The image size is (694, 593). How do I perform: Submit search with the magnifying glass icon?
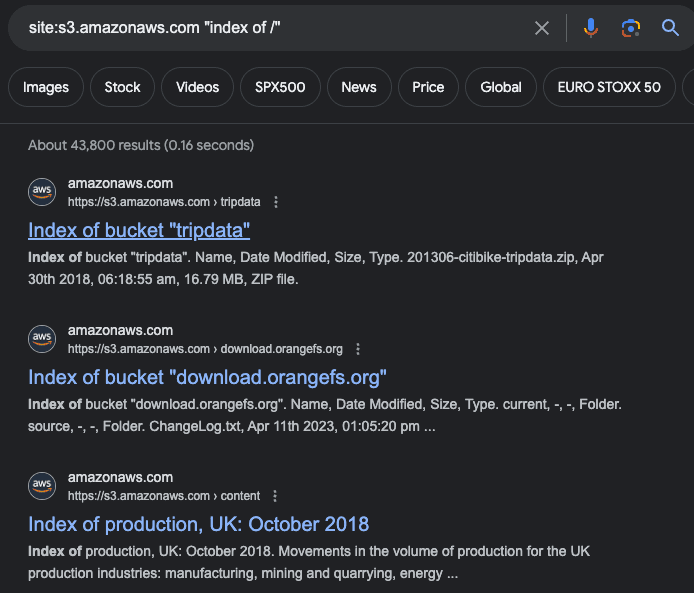(670, 28)
